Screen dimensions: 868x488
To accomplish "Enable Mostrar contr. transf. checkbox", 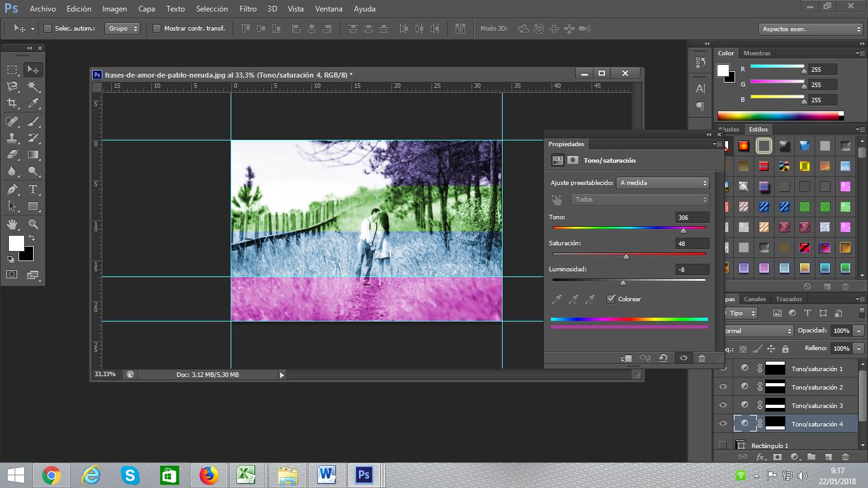I will pyautogui.click(x=157, y=29).
